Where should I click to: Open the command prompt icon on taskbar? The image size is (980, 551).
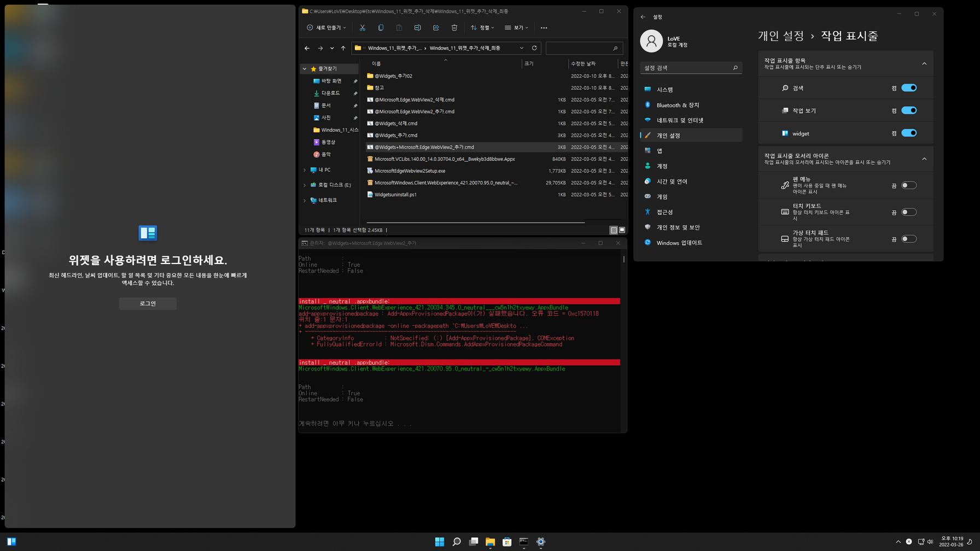[x=524, y=542]
